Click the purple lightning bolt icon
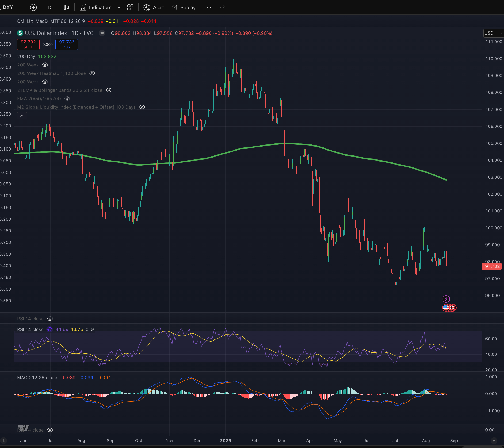This screenshot has width=504, height=448. coord(446,299)
